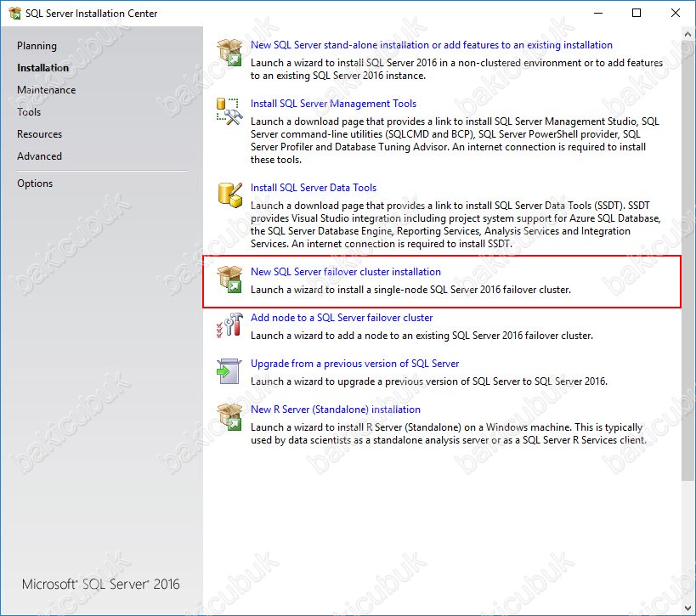The height and width of the screenshot is (616, 696).
Task: Open the Tools page
Action: pyautogui.click(x=29, y=112)
